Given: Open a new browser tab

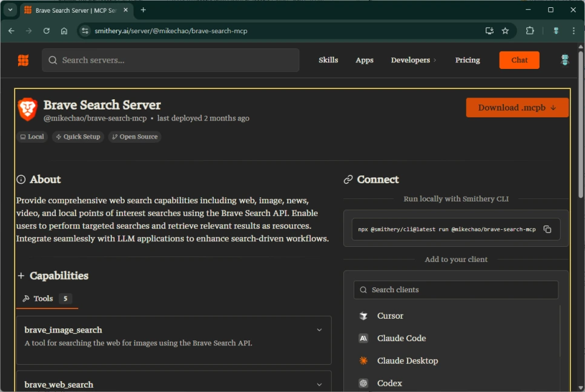Looking at the screenshot, I should [x=144, y=10].
